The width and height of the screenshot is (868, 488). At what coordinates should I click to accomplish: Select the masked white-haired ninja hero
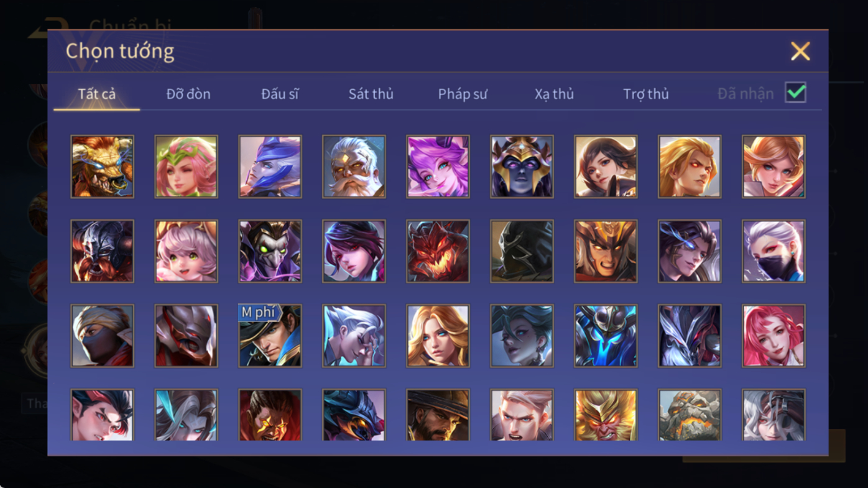(773, 251)
